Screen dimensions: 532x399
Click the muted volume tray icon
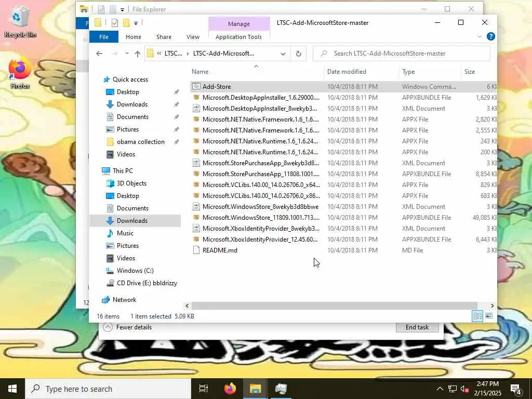tap(464, 389)
